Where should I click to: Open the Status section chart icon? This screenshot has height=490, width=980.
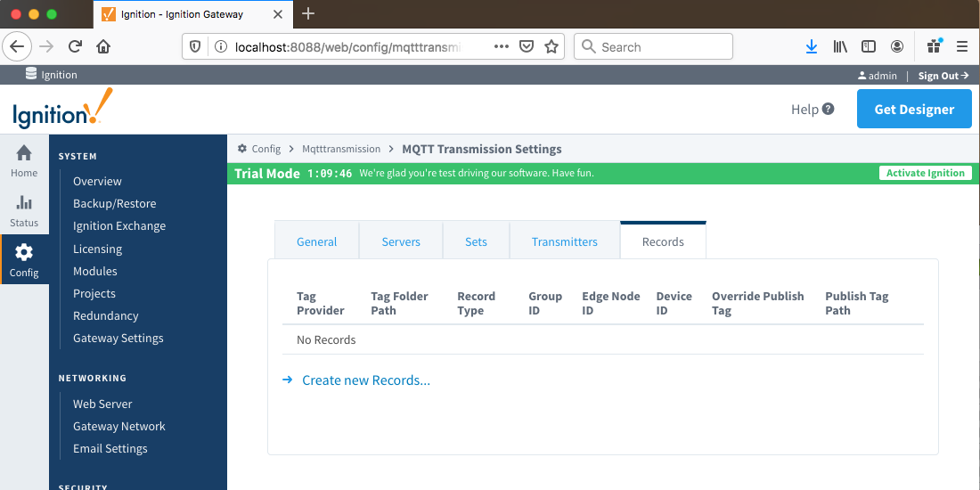click(24, 202)
